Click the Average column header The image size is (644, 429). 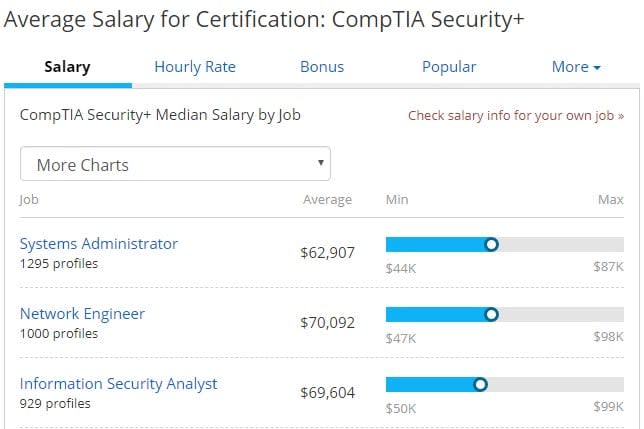327,200
